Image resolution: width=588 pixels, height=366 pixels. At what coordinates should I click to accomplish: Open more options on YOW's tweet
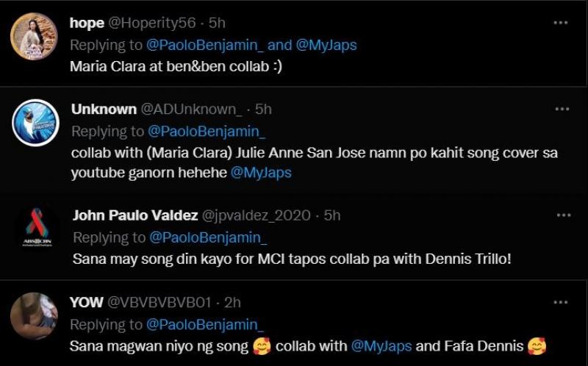[x=562, y=302]
